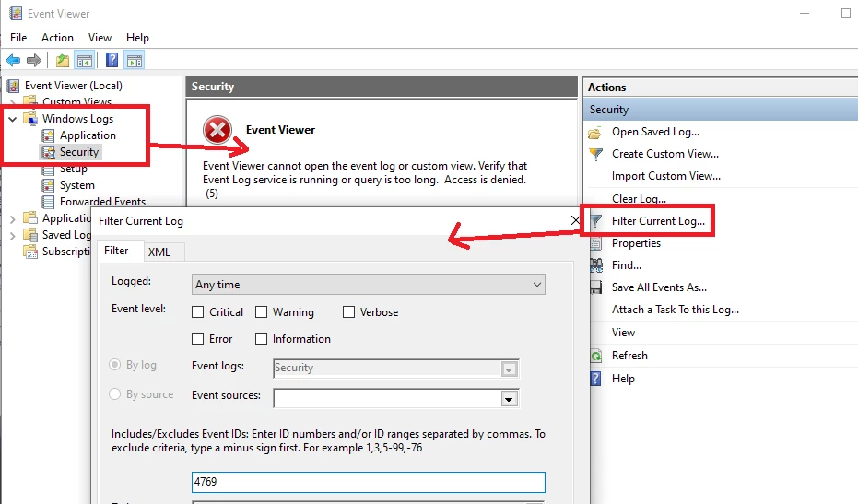Click the green Refresh icon
This screenshot has height=504, width=858.
596,356
